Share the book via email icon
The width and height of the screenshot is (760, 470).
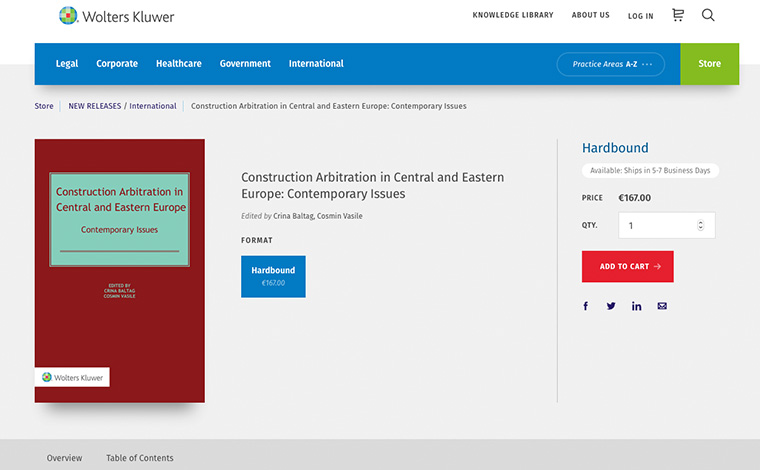[x=662, y=306]
